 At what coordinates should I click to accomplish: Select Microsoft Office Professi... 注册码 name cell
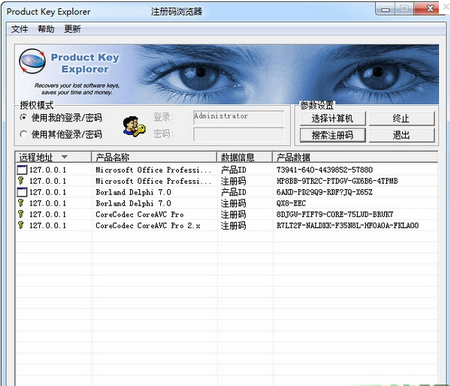(153, 181)
